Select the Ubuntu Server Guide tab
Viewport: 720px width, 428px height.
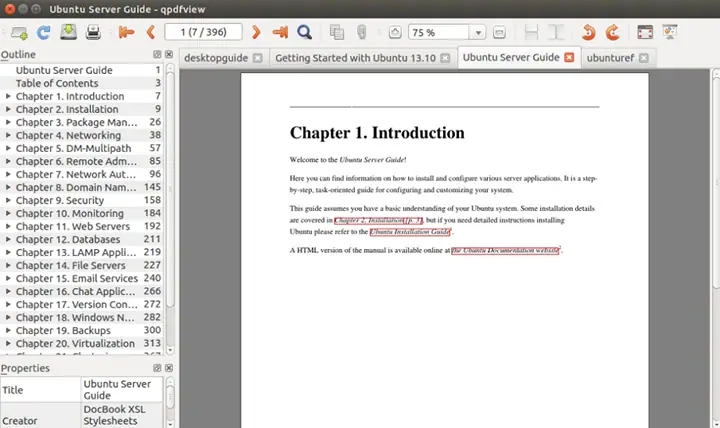511,57
